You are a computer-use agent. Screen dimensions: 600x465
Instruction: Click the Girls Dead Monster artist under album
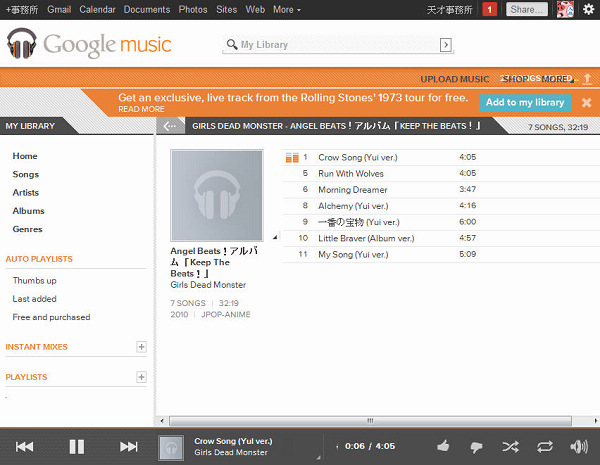pyautogui.click(x=208, y=285)
